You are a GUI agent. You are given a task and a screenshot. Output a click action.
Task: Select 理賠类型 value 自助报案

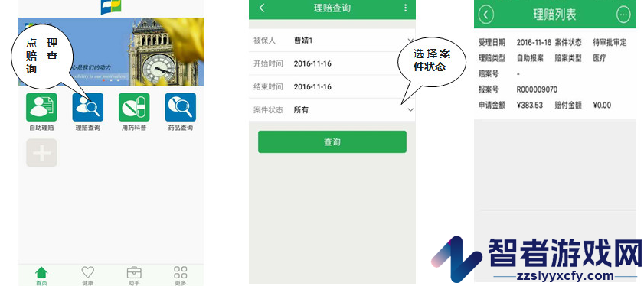pos(530,58)
